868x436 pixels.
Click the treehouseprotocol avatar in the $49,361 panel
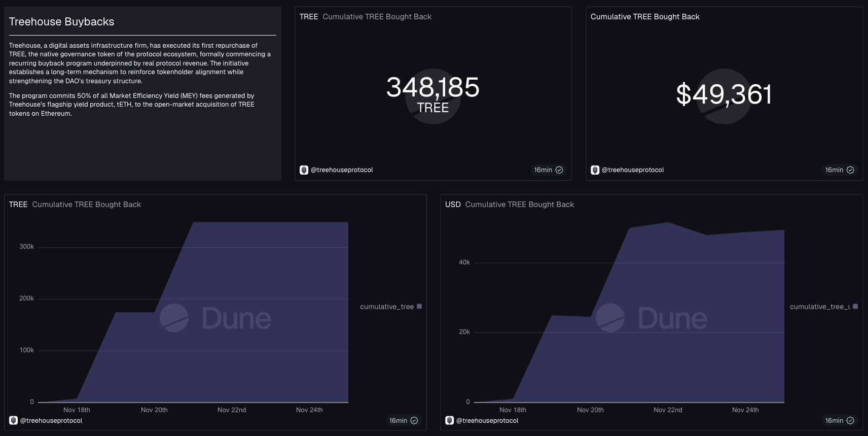[595, 170]
